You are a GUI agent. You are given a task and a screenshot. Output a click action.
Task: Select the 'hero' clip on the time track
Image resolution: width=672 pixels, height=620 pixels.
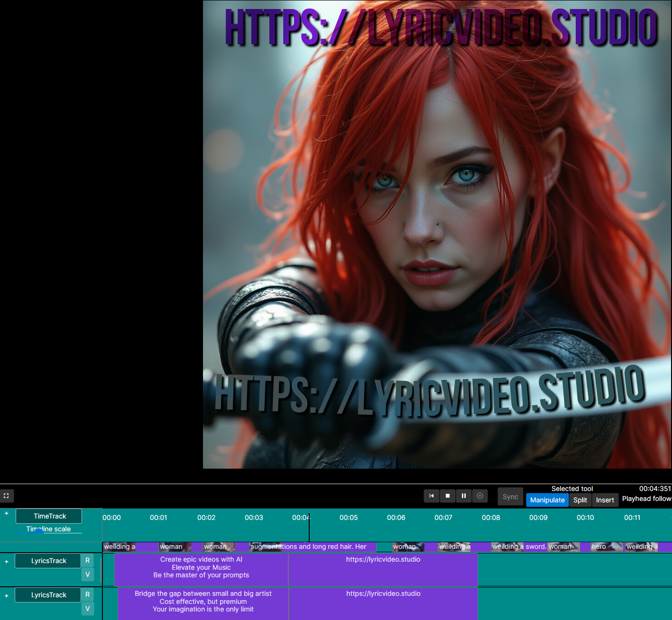pos(607,547)
